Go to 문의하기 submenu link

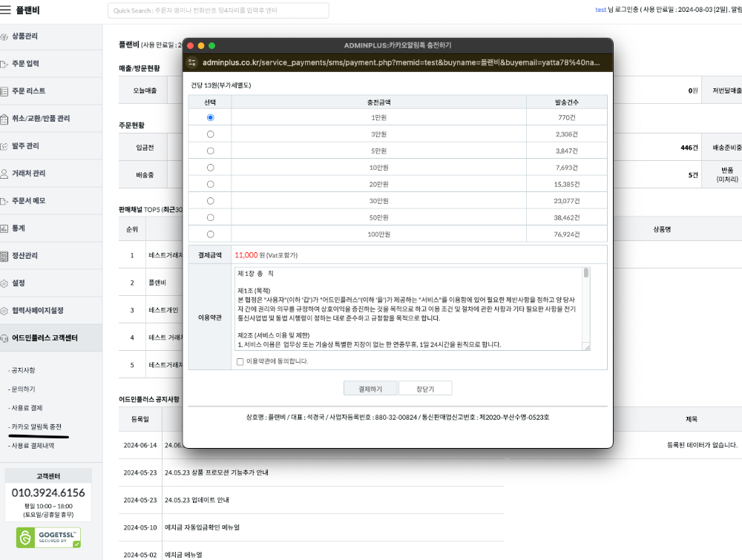pyautogui.click(x=23, y=389)
